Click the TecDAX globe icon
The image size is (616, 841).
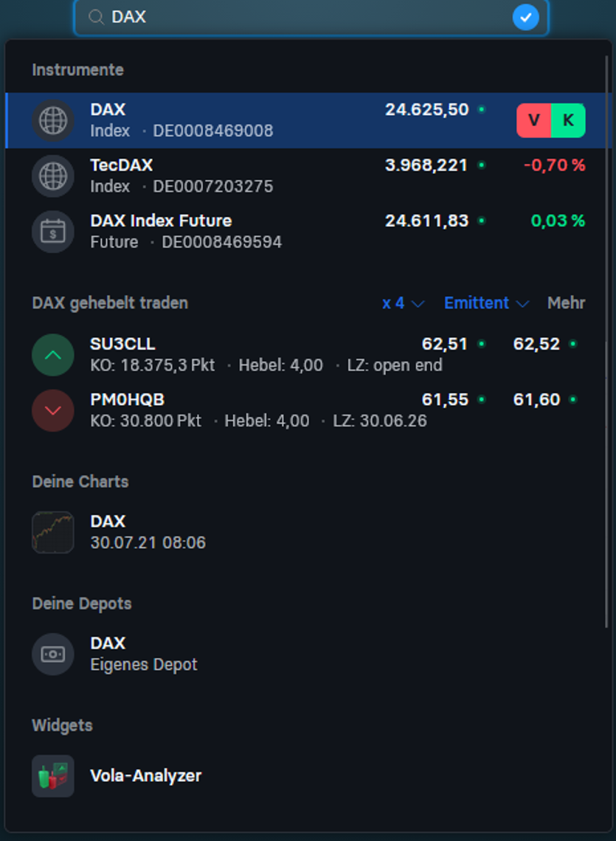(53, 176)
